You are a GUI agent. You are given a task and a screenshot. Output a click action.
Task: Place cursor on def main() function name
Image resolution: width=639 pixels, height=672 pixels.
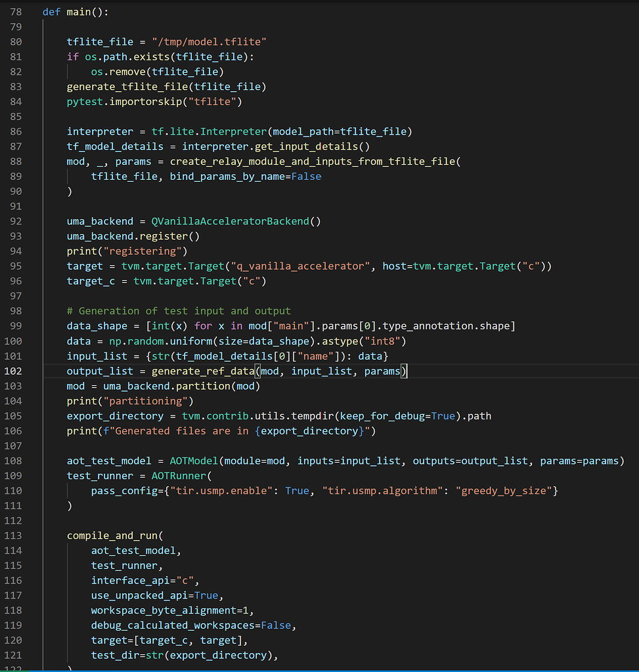tap(78, 12)
